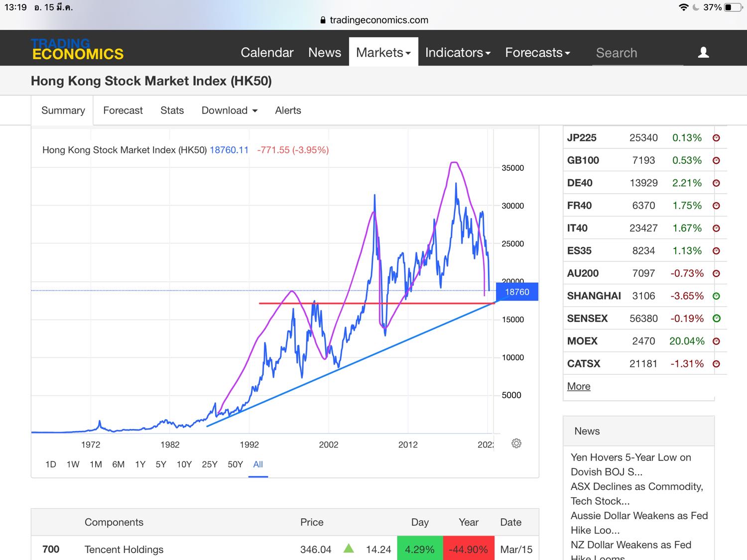This screenshot has width=747, height=560.
Task: Open the News page in navigation
Action: point(325,52)
